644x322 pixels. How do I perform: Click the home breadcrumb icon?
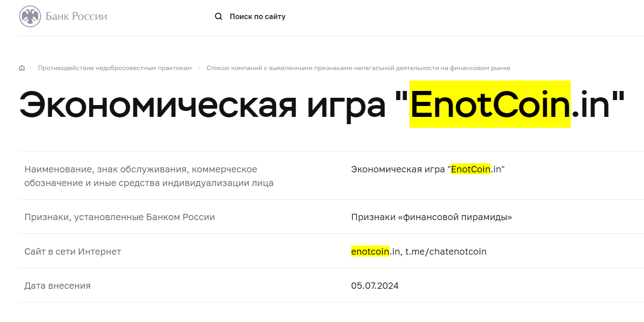tap(22, 68)
